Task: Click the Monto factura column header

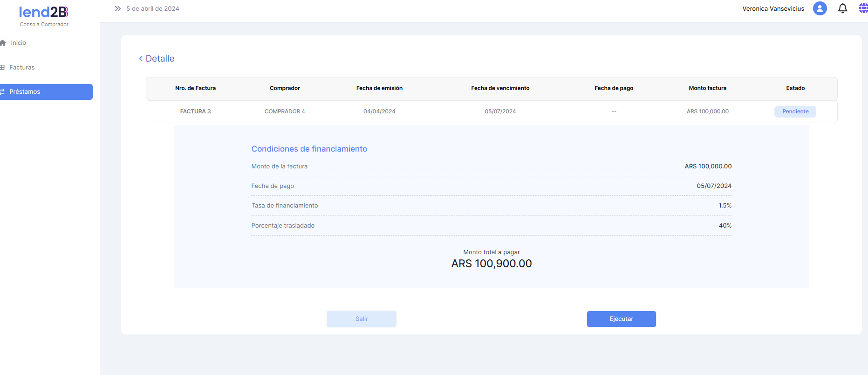Action: click(x=707, y=88)
